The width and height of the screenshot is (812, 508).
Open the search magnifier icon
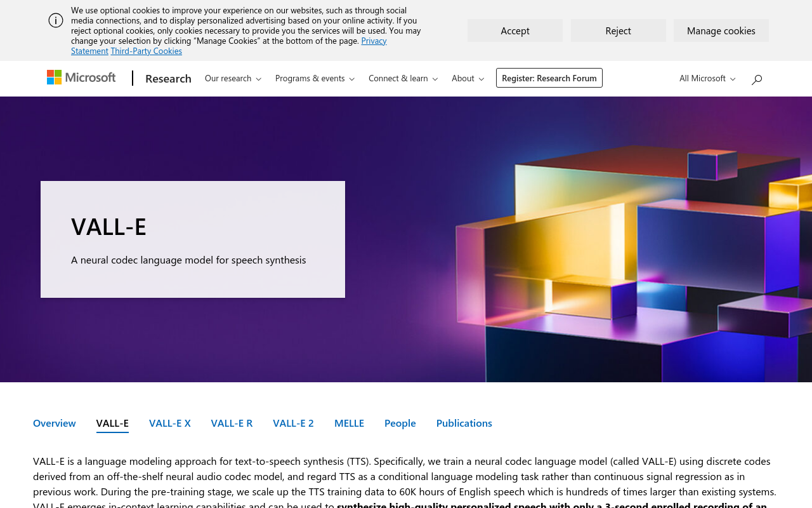point(756,79)
